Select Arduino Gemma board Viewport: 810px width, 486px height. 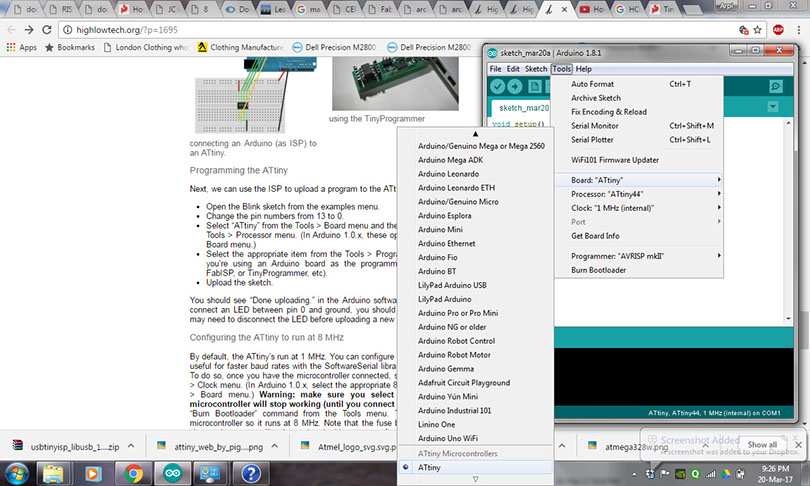pyautogui.click(x=475, y=369)
